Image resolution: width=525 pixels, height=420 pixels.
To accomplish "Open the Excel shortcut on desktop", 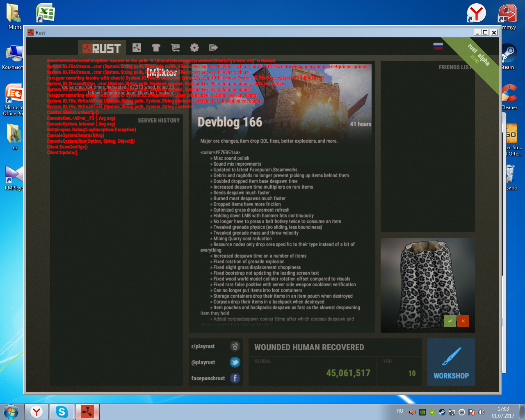I will [x=45, y=13].
